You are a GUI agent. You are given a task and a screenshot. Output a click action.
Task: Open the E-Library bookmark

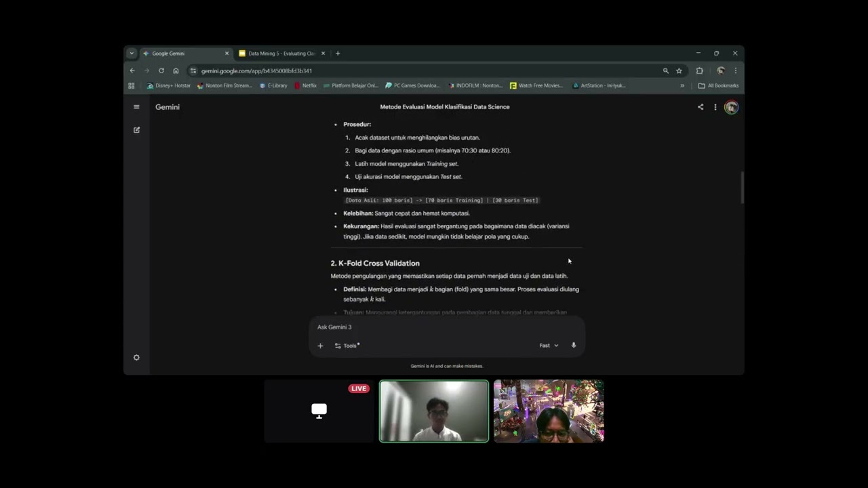pos(273,85)
